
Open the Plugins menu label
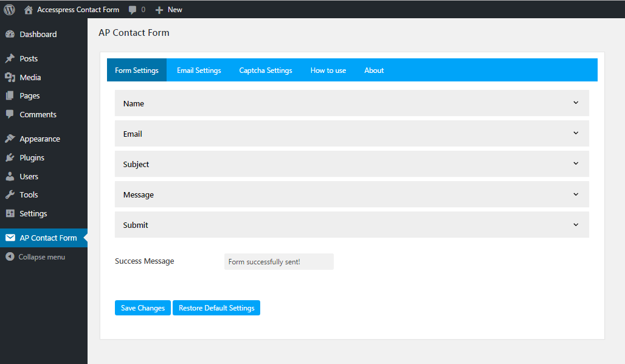32,158
